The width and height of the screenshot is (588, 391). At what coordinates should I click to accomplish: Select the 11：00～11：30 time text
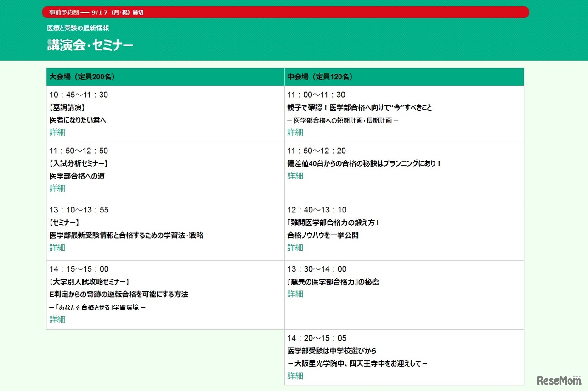click(317, 95)
